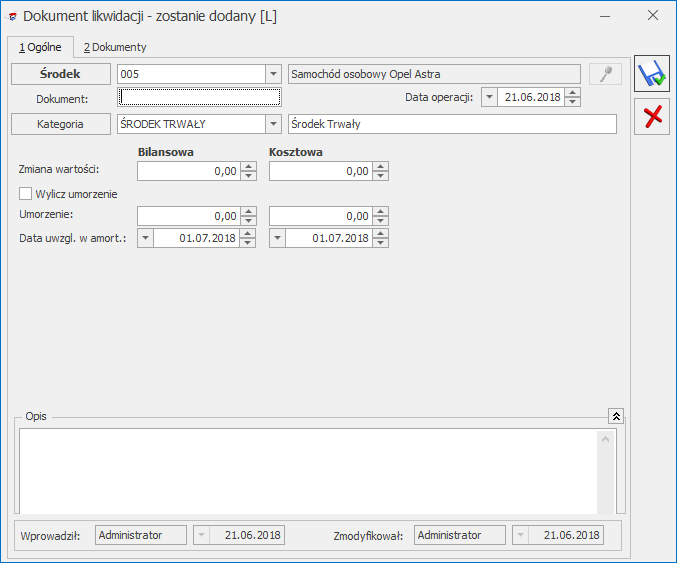Image resolution: width=677 pixels, height=563 pixels.
Task: Select the Ogólne tab
Action: point(40,47)
